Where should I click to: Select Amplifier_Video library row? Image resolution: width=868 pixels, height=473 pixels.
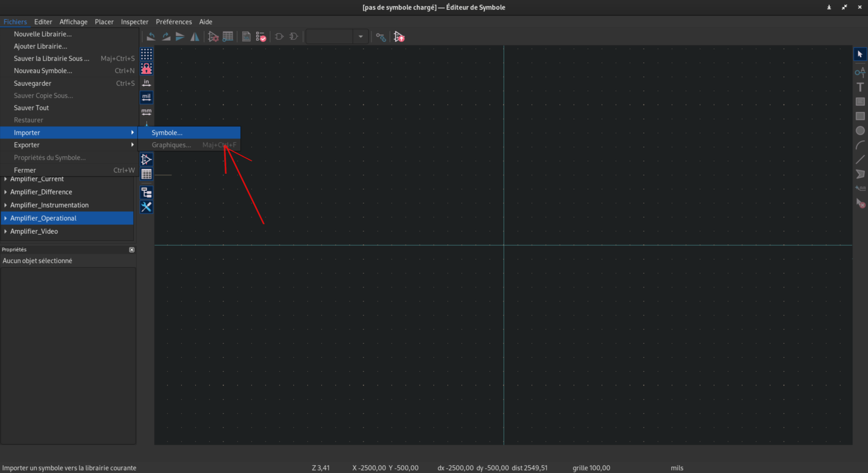click(67, 232)
